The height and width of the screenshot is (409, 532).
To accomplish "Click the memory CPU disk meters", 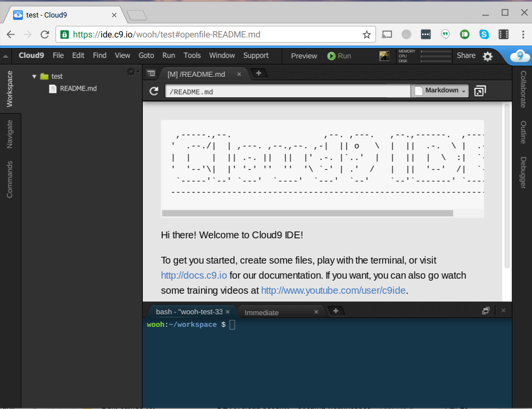I will point(425,56).
